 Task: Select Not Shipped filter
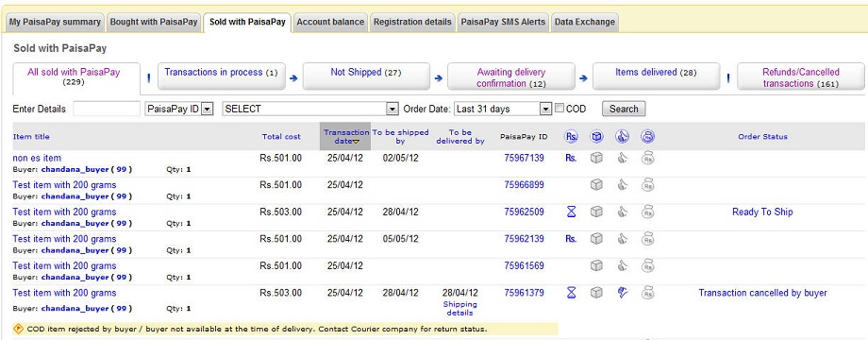366,76
